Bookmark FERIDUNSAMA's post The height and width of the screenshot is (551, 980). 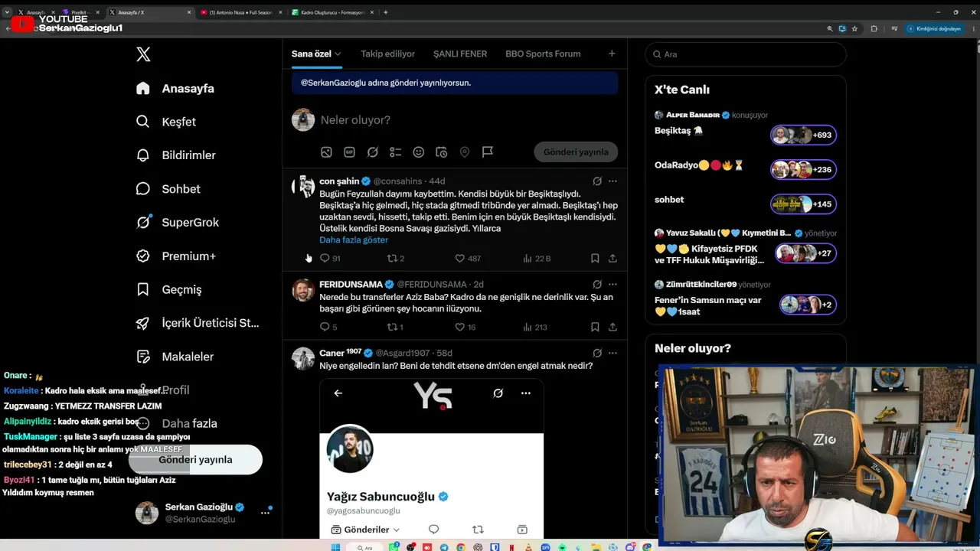point(595,327)
